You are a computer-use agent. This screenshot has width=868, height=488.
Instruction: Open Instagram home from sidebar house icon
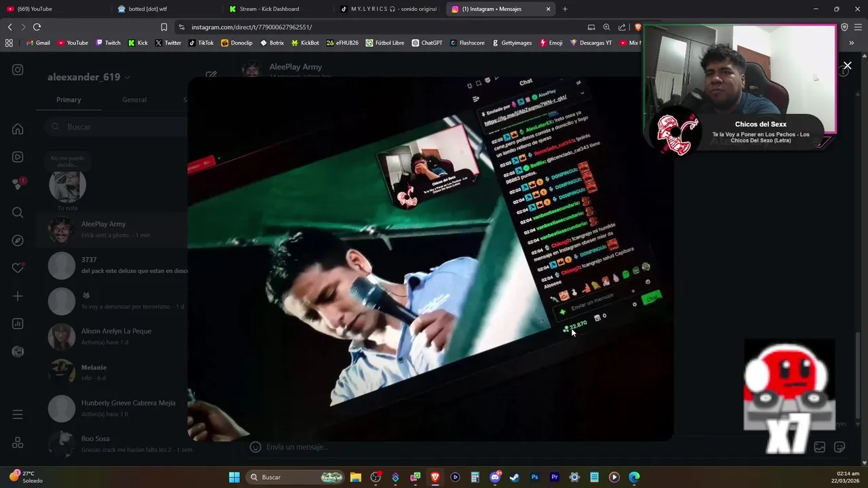[18, 129]
